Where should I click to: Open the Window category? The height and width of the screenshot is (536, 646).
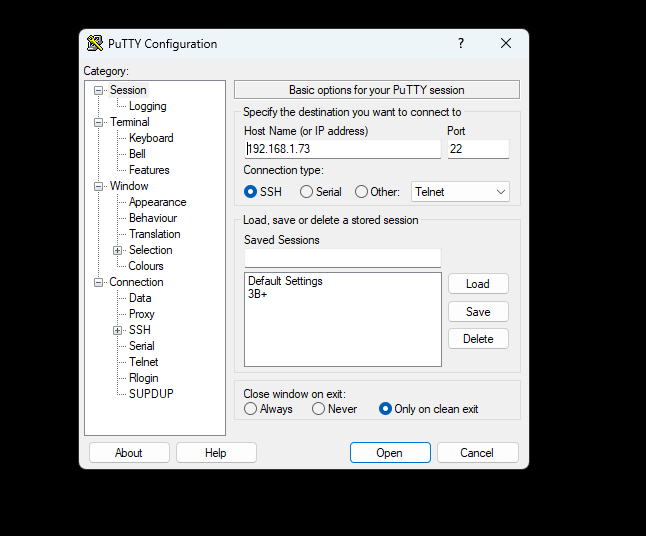129,186
